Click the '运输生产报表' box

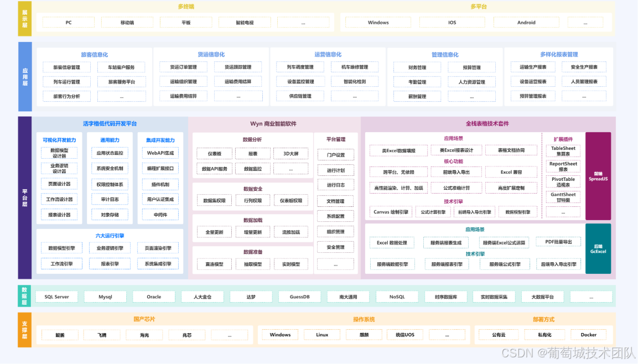(533, 67)
